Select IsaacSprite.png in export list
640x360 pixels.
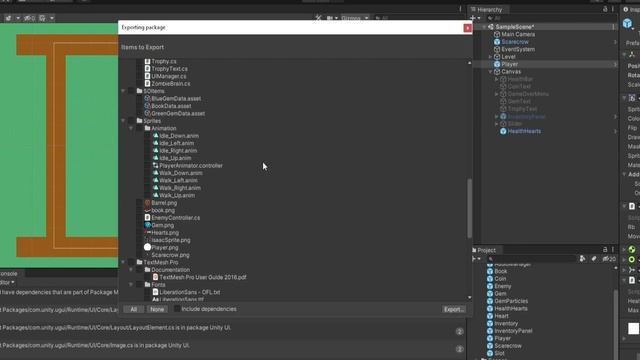[171, 240]
